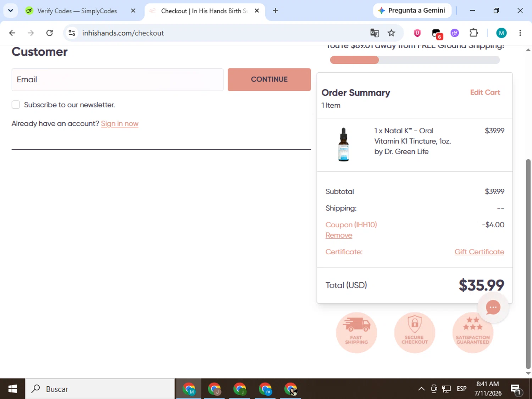Open the Windows Start menu
The width and height of the screenshot is (532, 399).
(x=12, y=389)
